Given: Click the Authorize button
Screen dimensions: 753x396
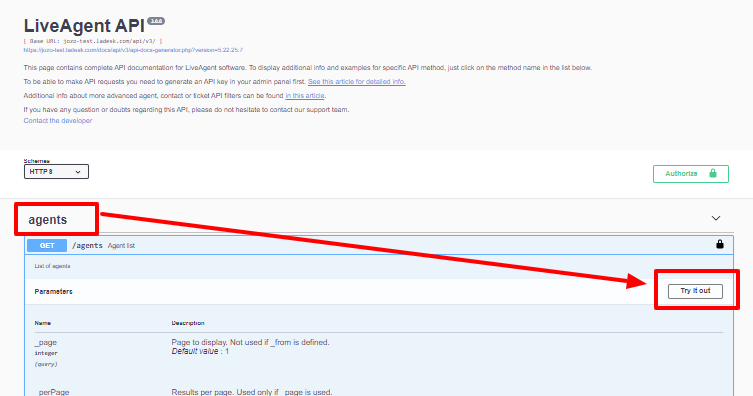Looking at the screenshot, I should pos(691,174).
